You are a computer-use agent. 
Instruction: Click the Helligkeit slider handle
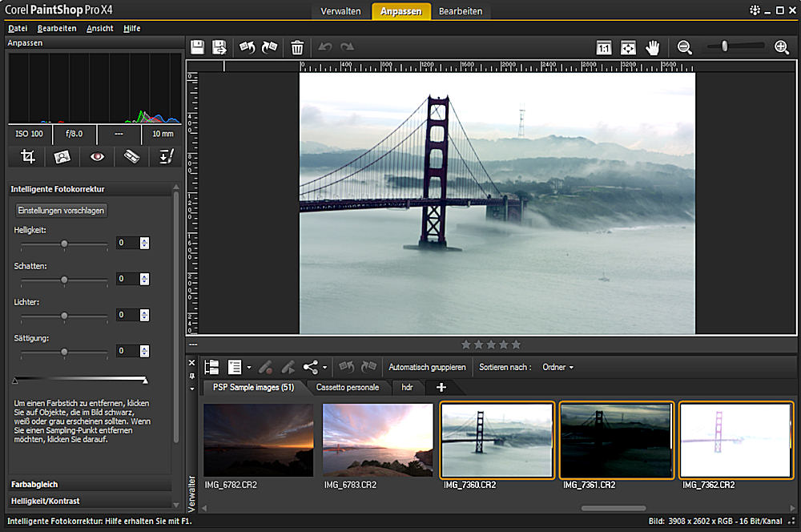click(64, 244)
